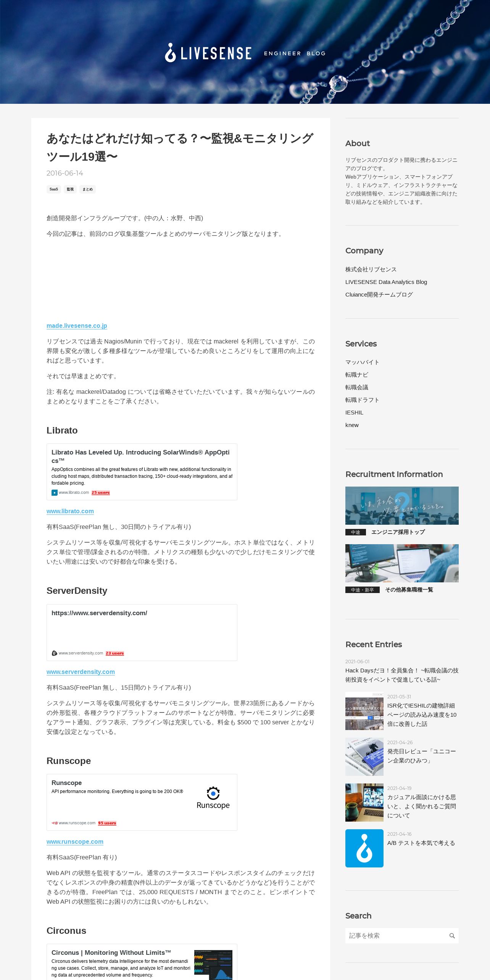490x980 pixels.
Task: Open 株式会社リブセンス company link
Action: pos(371,269)
